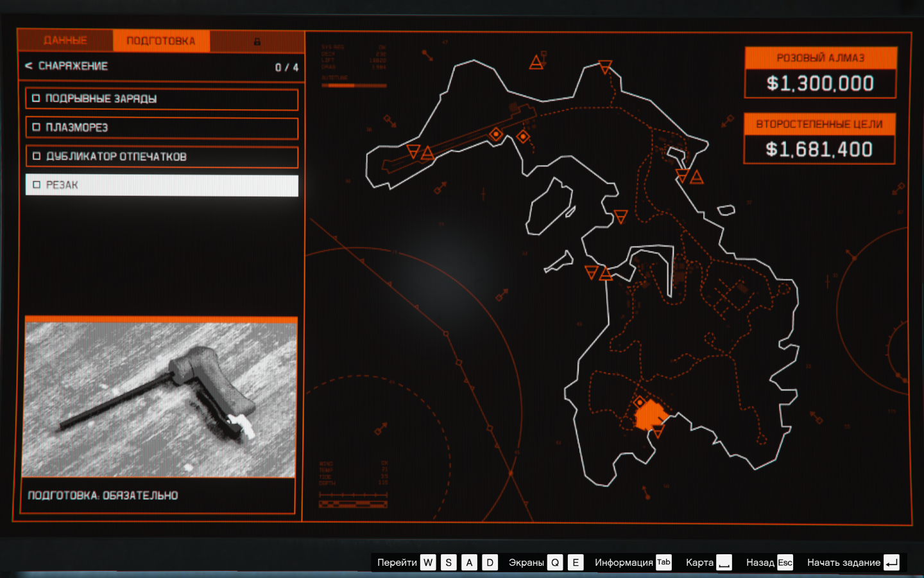Click the diamond marker on the airstrip runway
Screen dimensions: 924x578
tap(496, 134)
